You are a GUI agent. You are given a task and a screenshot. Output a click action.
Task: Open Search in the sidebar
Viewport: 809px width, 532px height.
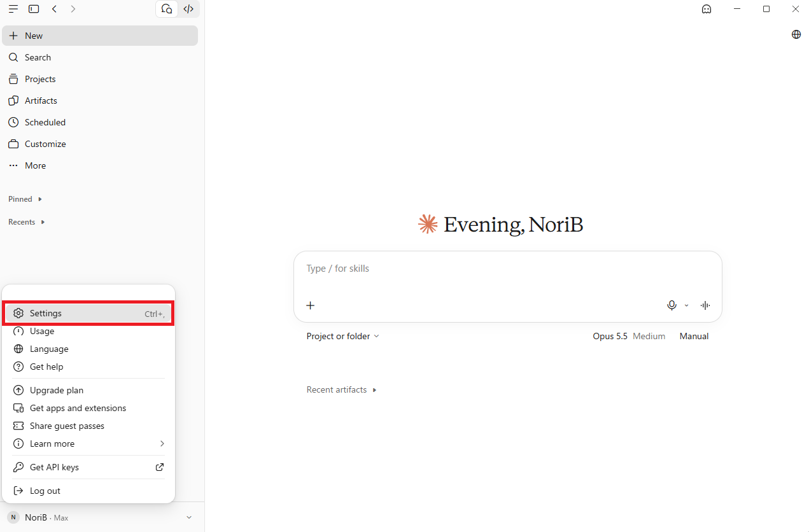[x=100, y=57]
